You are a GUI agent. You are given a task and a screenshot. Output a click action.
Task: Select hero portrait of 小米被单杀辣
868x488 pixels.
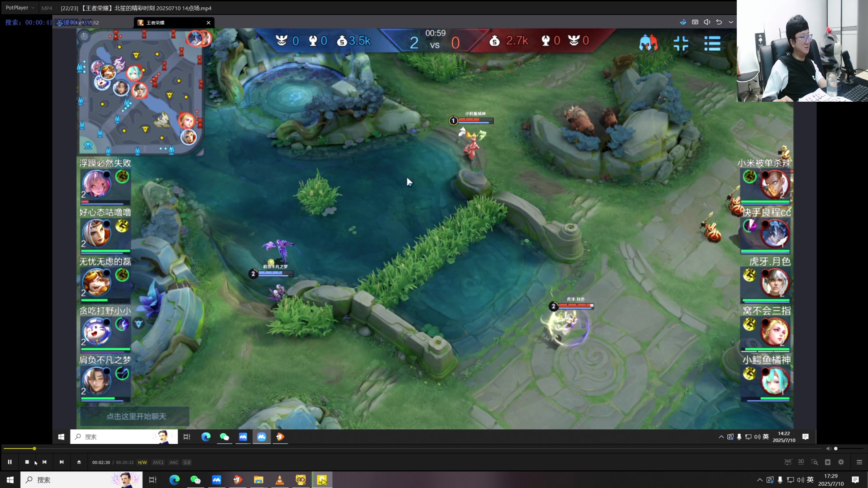[775, 184]
